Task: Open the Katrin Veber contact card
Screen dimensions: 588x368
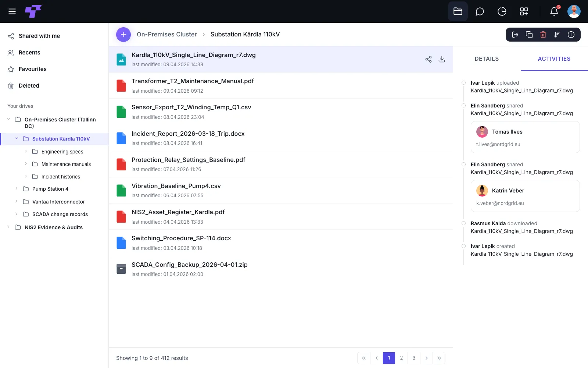Action: pos(525,196)
